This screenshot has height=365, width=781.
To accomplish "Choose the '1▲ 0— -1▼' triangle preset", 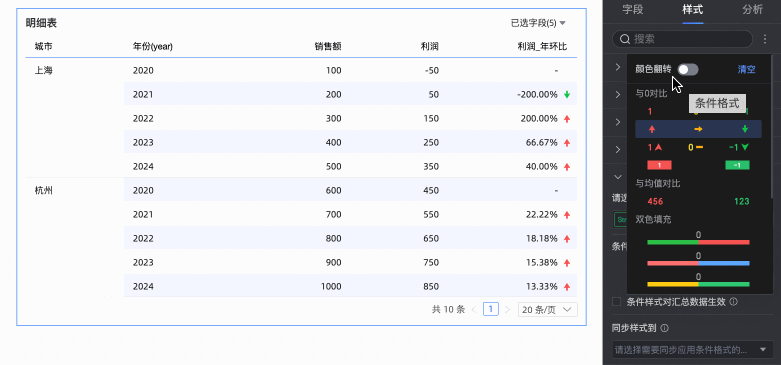I will click(698, 147).
